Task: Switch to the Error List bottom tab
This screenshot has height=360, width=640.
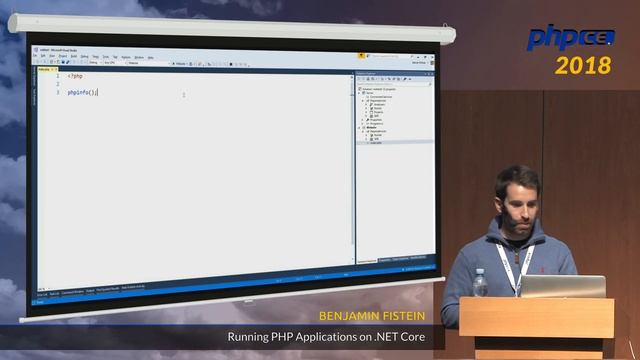Action: [x=42, y=294]
